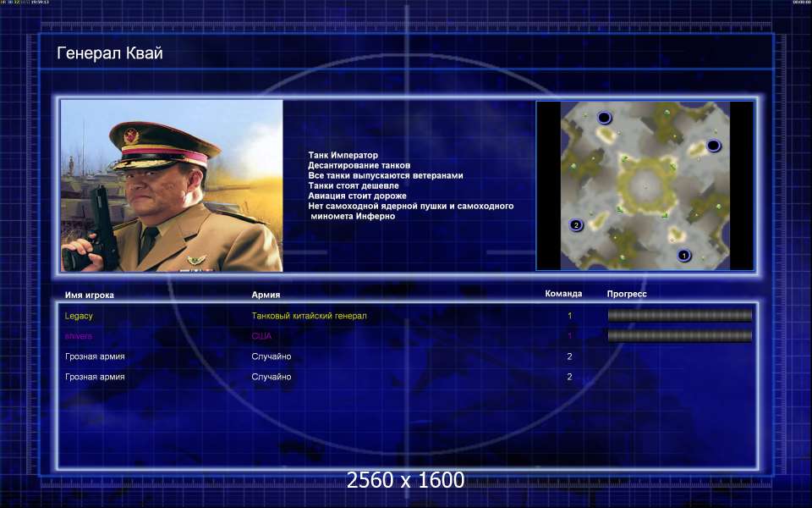Click team number in shivers' row
The image size is (812, 508).
coord(569,336)
